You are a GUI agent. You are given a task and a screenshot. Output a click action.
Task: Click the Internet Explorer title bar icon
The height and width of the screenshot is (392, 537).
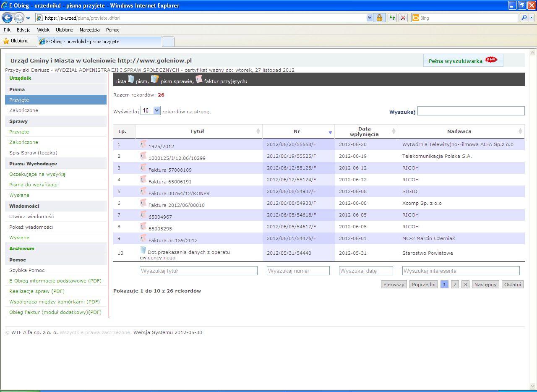pyautogui.click(x=5, y=5)
